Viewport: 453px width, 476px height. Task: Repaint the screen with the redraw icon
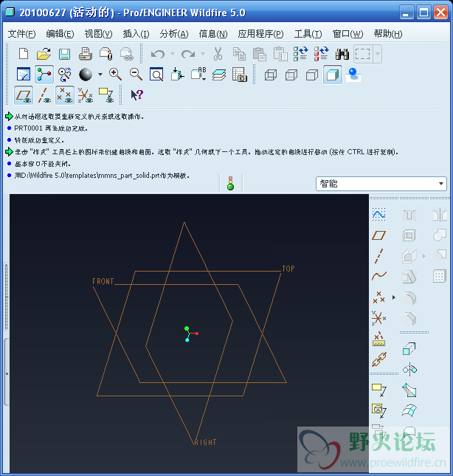click(24, 75)
